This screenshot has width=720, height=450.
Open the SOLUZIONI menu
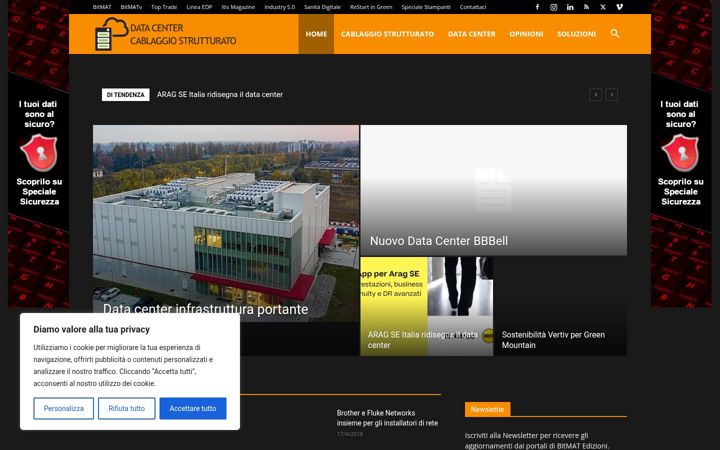pos(576,34)
